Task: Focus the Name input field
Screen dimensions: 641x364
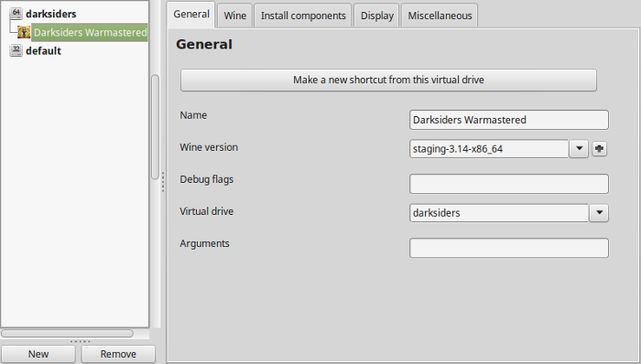Action: click(509, 120)
